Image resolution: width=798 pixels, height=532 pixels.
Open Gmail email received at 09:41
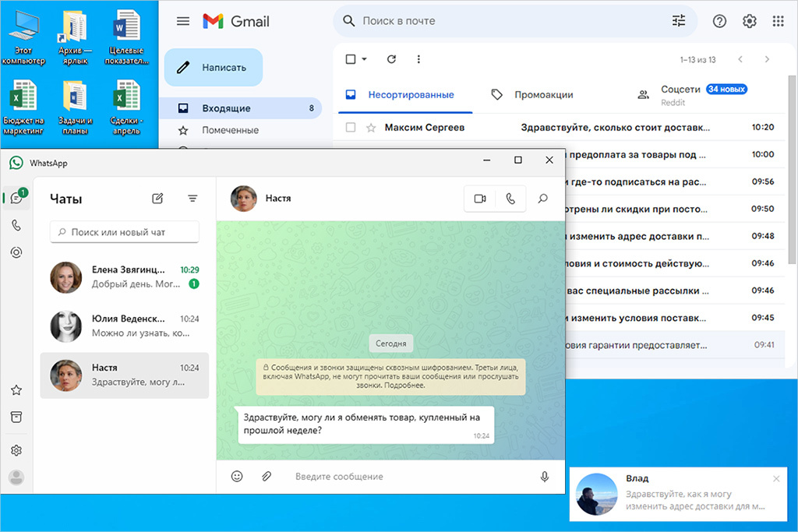(674, 345)
